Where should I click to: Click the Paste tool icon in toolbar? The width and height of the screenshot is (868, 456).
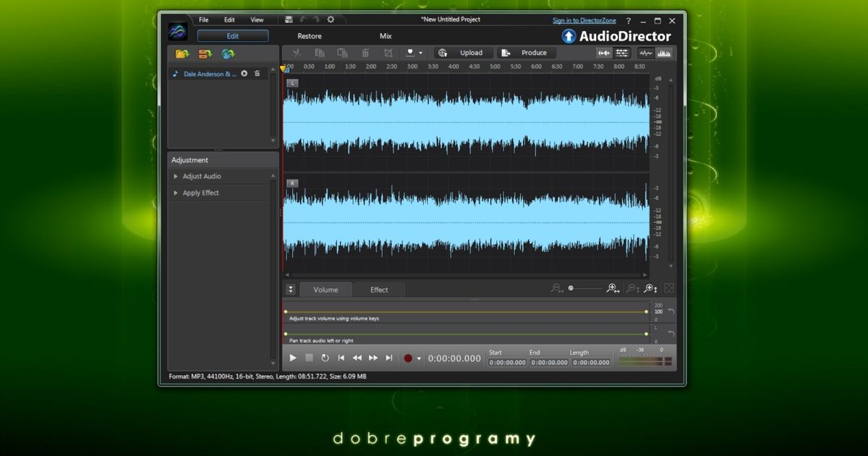(342, 53)
